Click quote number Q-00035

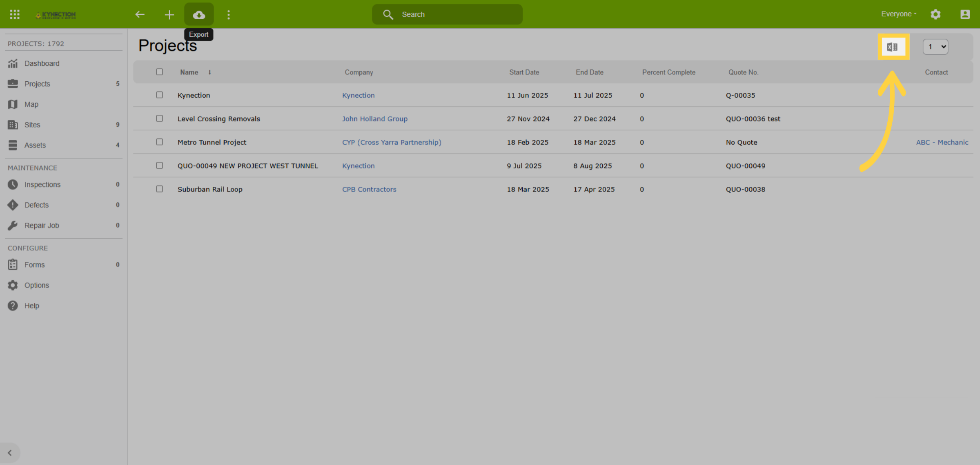(740, 95)
